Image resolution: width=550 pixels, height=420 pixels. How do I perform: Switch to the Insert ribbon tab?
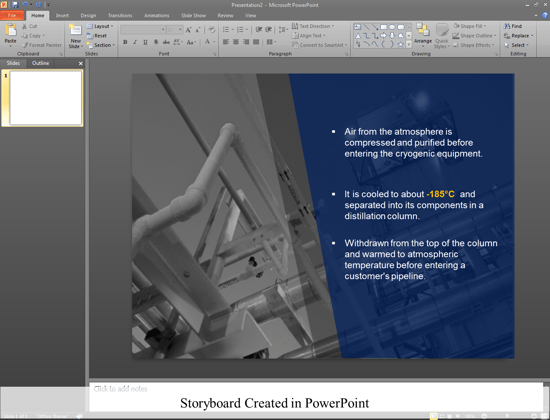point(62,15)
